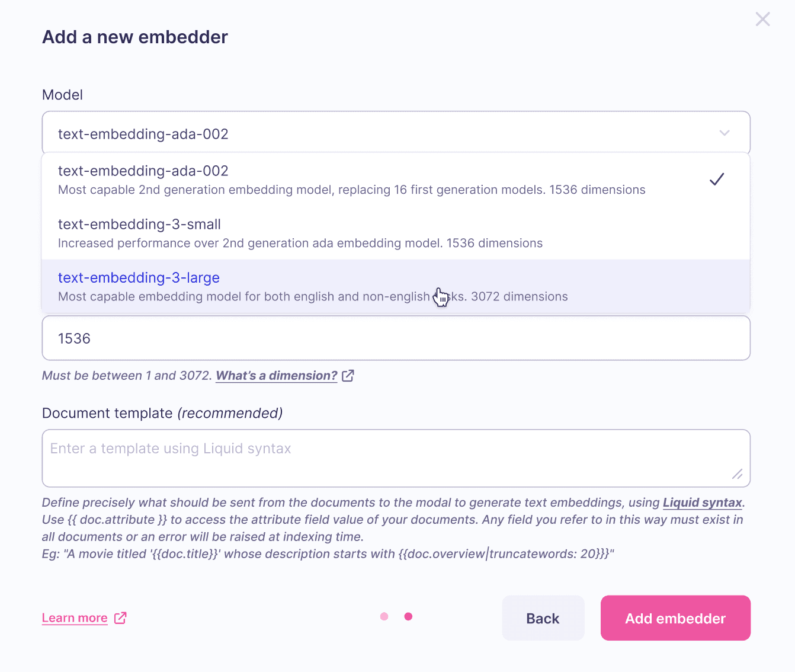The height and width of the screenshot is (672, 795).
Task: Open the Learn more link
Action: [x=75, y=618]
